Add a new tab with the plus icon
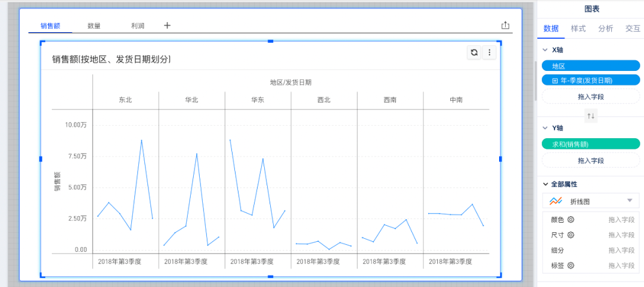Screen dimensions: 644x287 tap(167, 26)
